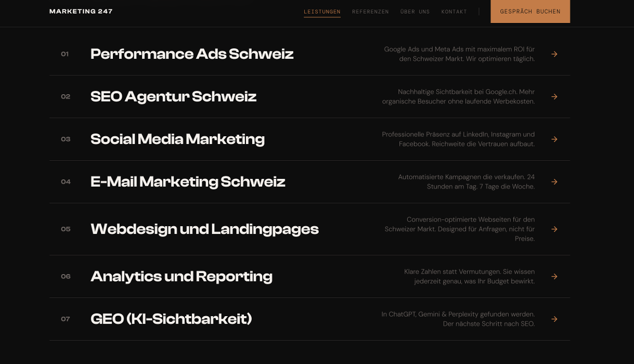
Task: Click the Social Media Marketing heading
Action: pos(177,139)
